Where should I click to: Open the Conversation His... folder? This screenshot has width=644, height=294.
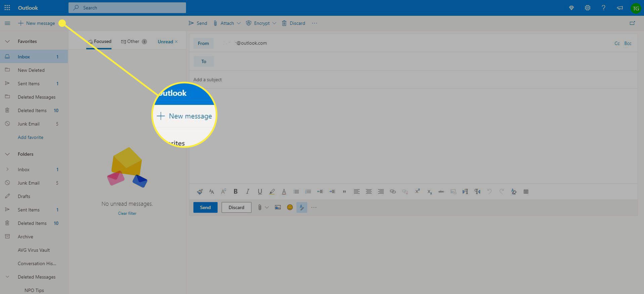point(34,263)
